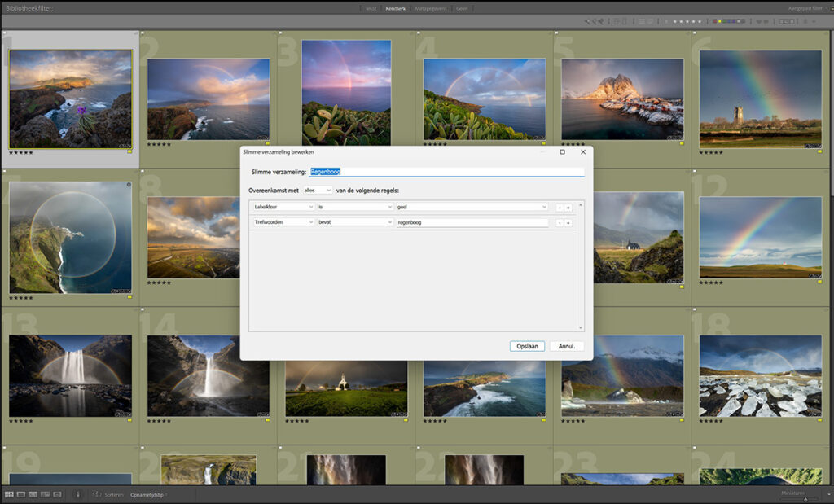Click the Bibliotheekfilter label
This screenshot has width=834, height=504.
[29, 8]
